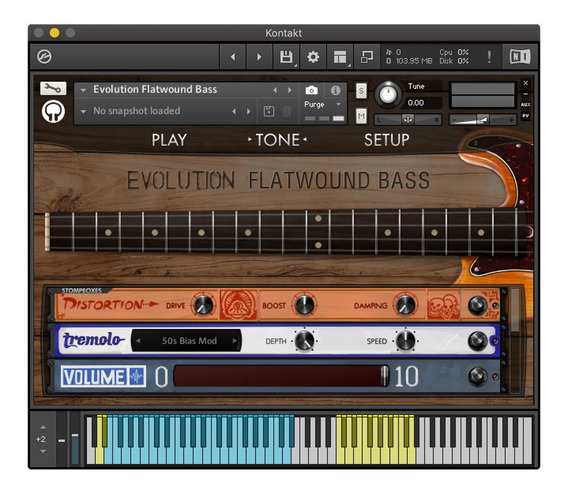
Task: Close the instrument with X icon
Action: click(526, 83)
